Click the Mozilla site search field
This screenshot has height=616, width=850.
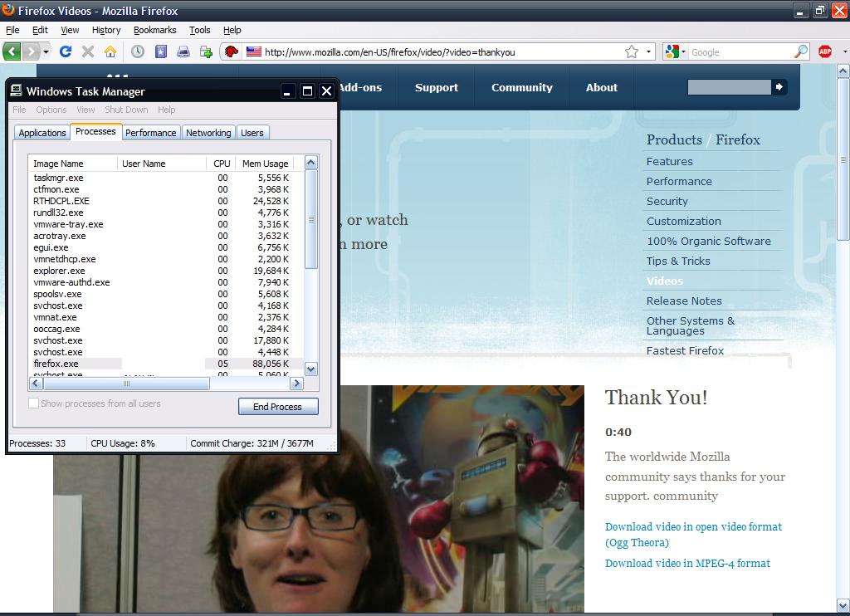coord(729,87)
